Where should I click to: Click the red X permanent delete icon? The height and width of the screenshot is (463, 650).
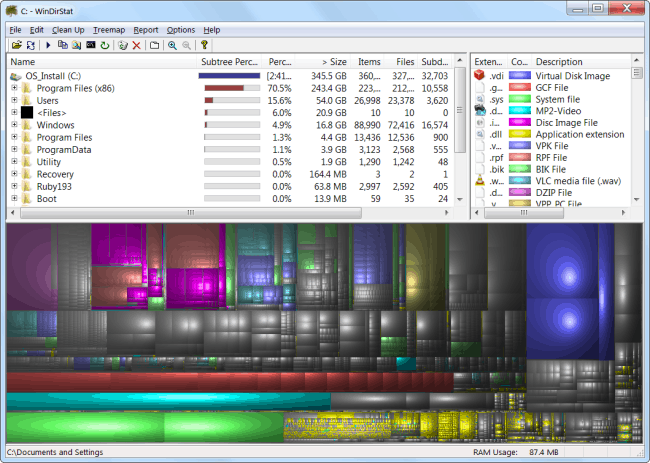(x=136, y=45)
